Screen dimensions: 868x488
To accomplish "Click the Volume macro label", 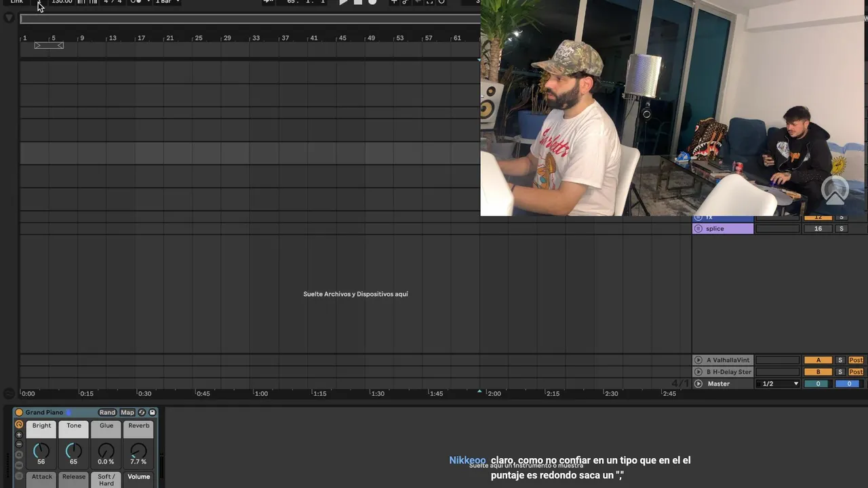I will tap(139, 477).
